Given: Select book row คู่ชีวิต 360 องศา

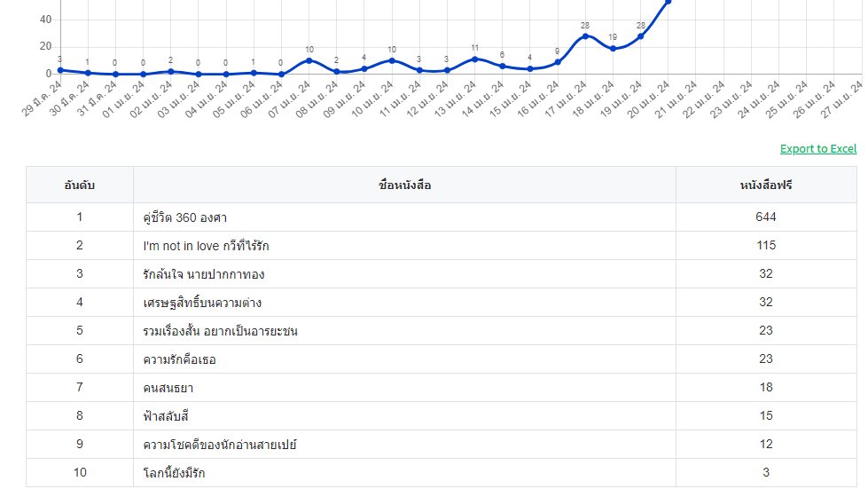Looking at the screenshot, I should coord(442,217).
